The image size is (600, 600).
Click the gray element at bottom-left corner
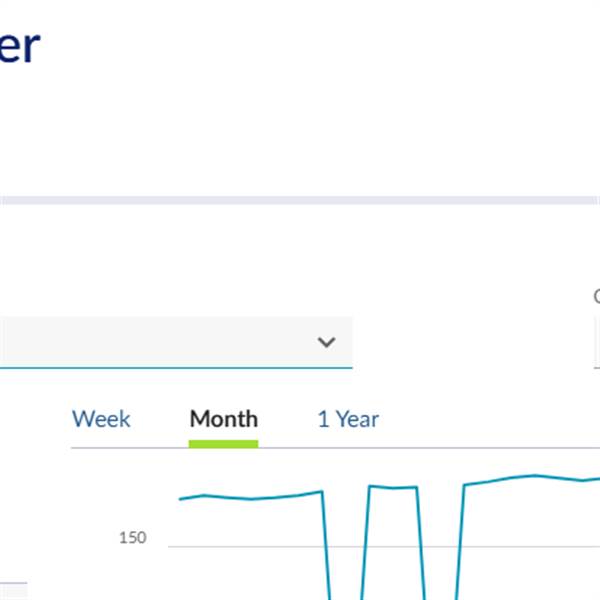coord(13,591)
